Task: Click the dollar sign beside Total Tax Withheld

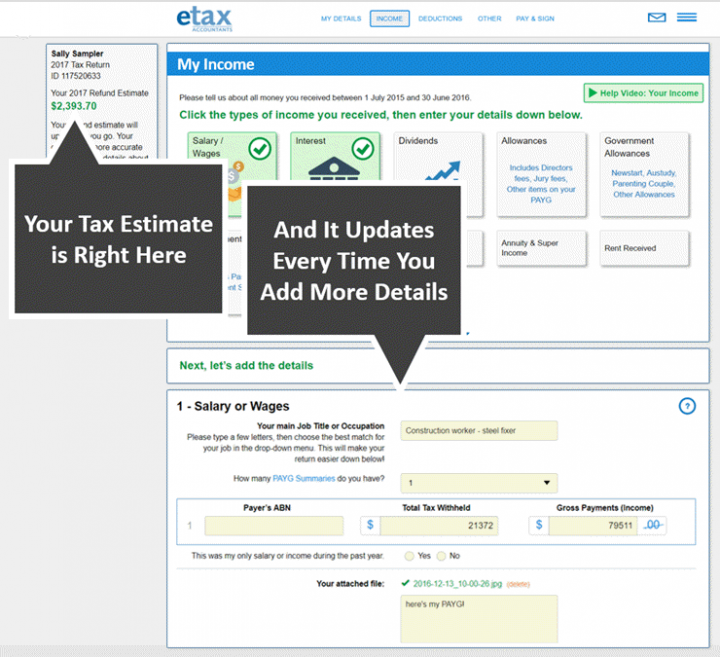Action: click(x=370, y=525)
